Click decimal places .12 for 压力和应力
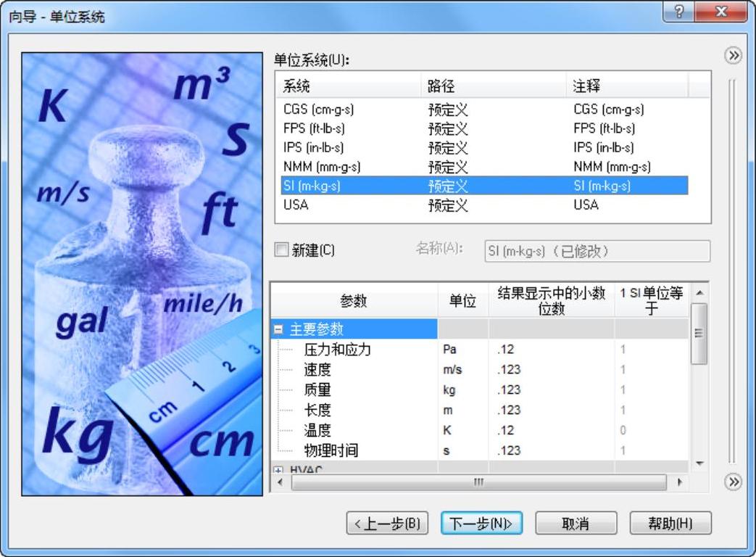This screenshot has height=557, width=756. click(552, 349)
